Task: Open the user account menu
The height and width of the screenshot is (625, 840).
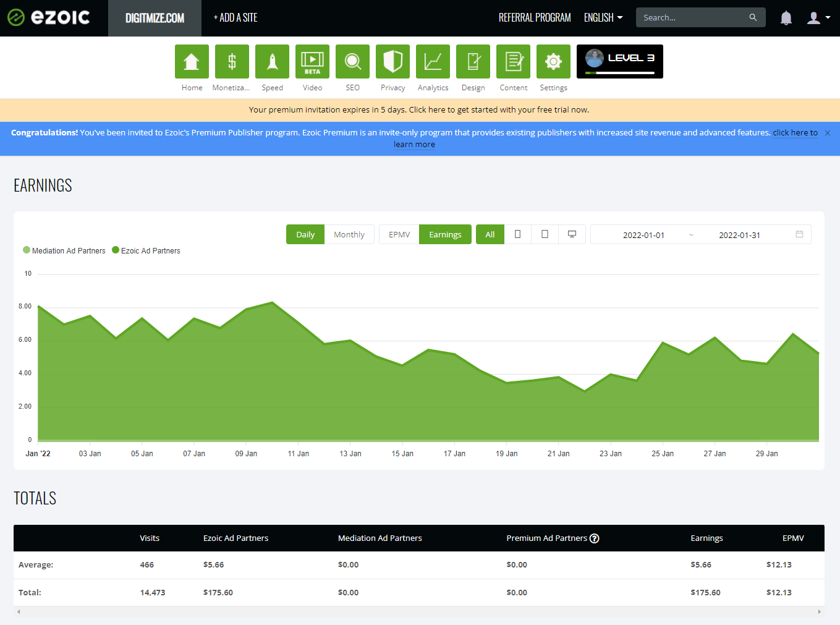Action: click(818, 18)
